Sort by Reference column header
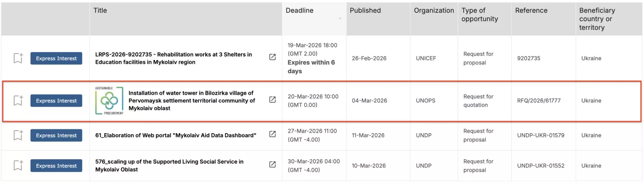 point(531,10)
